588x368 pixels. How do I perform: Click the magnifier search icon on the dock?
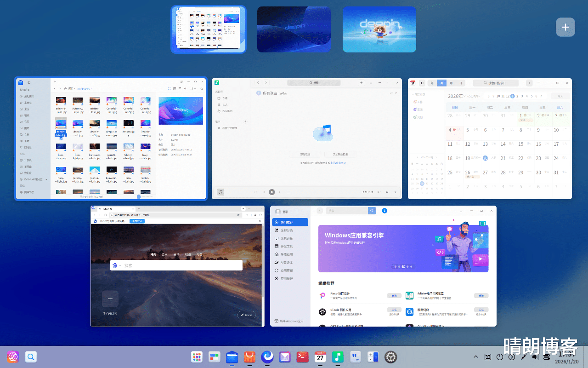31,356
